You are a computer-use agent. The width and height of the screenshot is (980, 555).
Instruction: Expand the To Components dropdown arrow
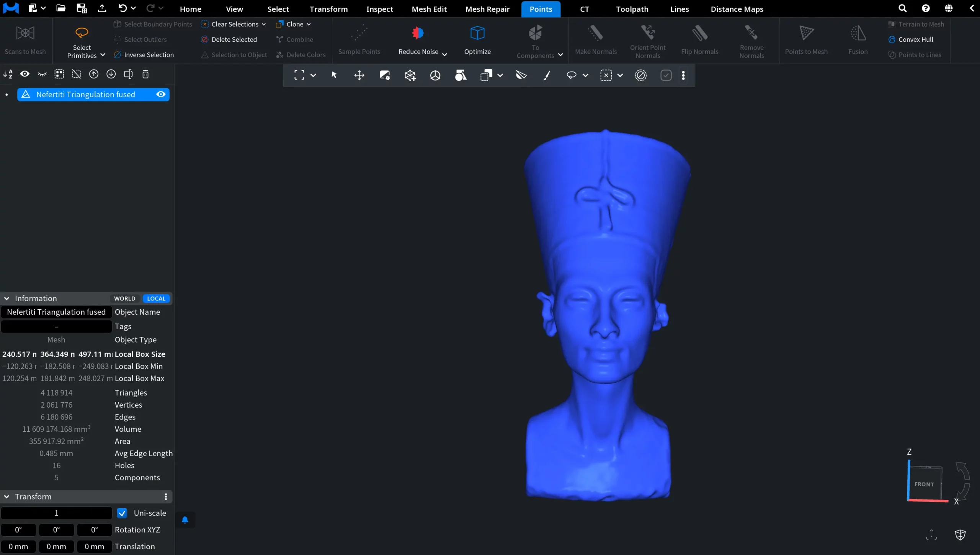[560, 55]
